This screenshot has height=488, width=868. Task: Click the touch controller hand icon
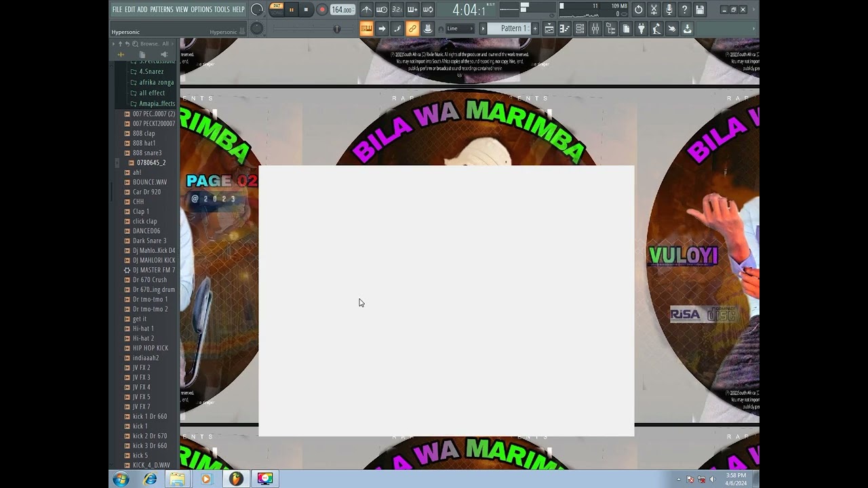(x=671, y=28)
